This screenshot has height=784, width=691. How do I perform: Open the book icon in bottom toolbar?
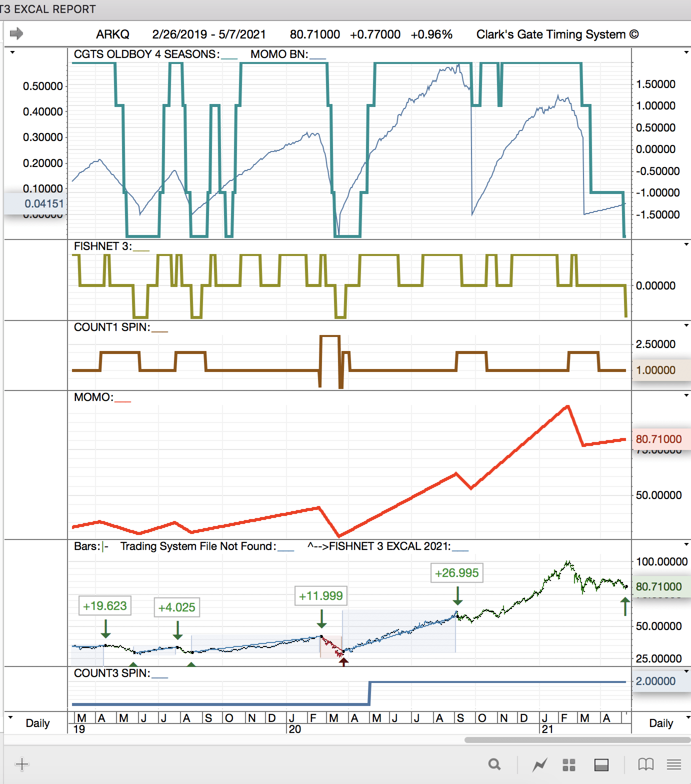tap(646, 764)
